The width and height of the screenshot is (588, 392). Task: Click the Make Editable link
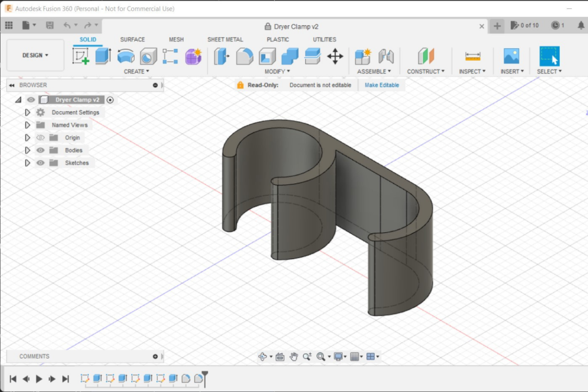(382, 85)
